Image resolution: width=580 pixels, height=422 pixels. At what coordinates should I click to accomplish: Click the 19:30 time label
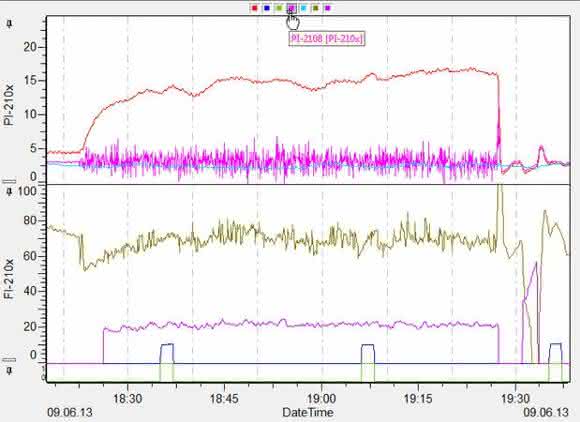coord(515,399)
